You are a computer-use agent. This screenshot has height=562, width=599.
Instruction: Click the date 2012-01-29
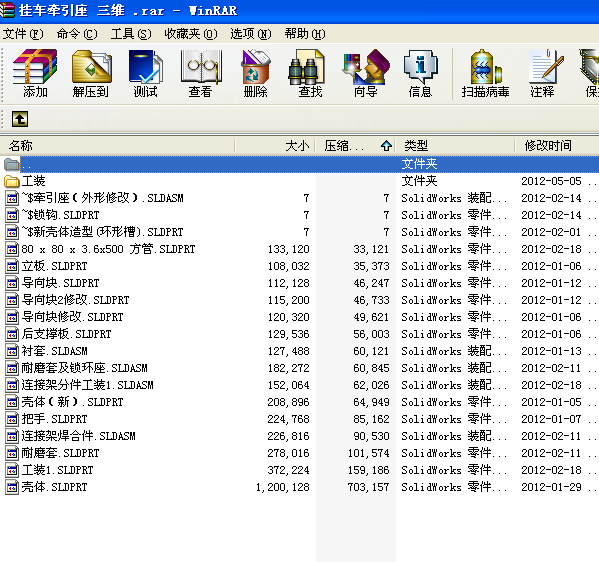click(x=551, y=487)
